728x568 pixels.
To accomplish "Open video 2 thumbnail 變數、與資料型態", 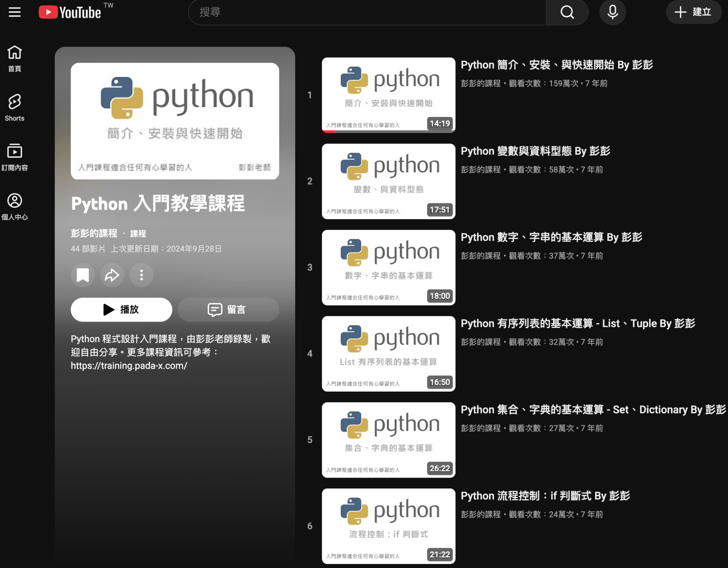I will pos(389,181).
